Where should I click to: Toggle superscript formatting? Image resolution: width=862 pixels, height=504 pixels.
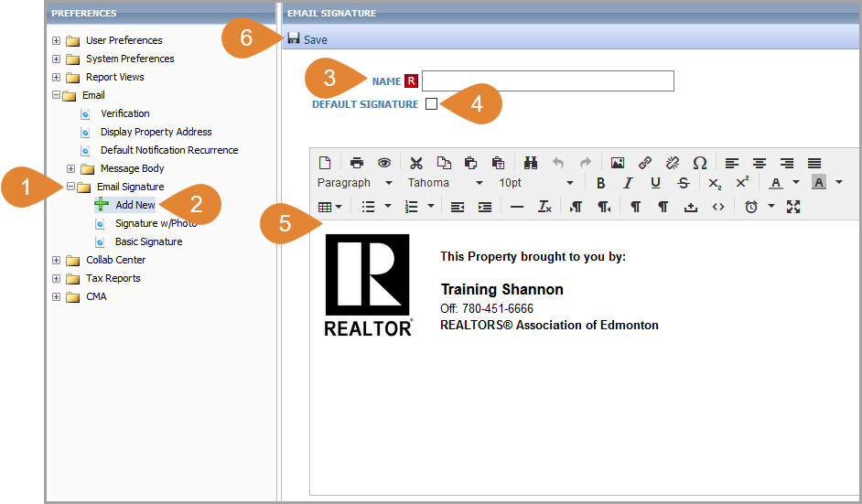coord(742,182)
